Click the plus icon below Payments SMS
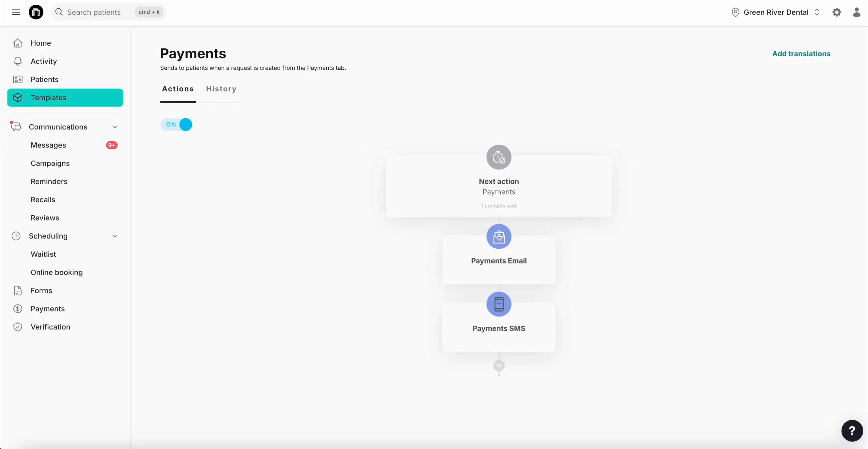 (499, 366)
